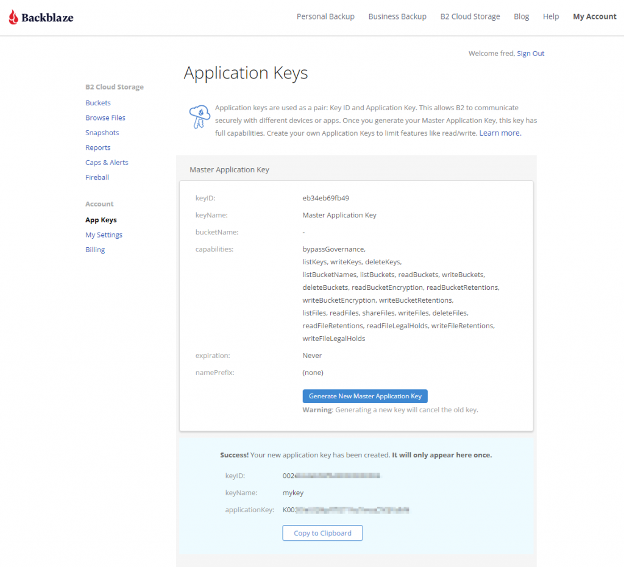Open Buckets in the sidebar
This screenshot has width=624, height=568.
98,103
